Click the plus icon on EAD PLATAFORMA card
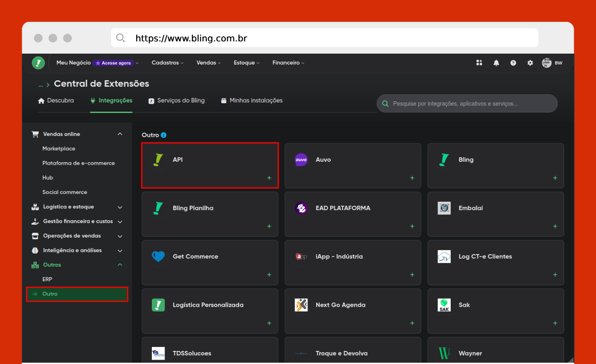This screenshot has height=364, width=596. point(412,226)
